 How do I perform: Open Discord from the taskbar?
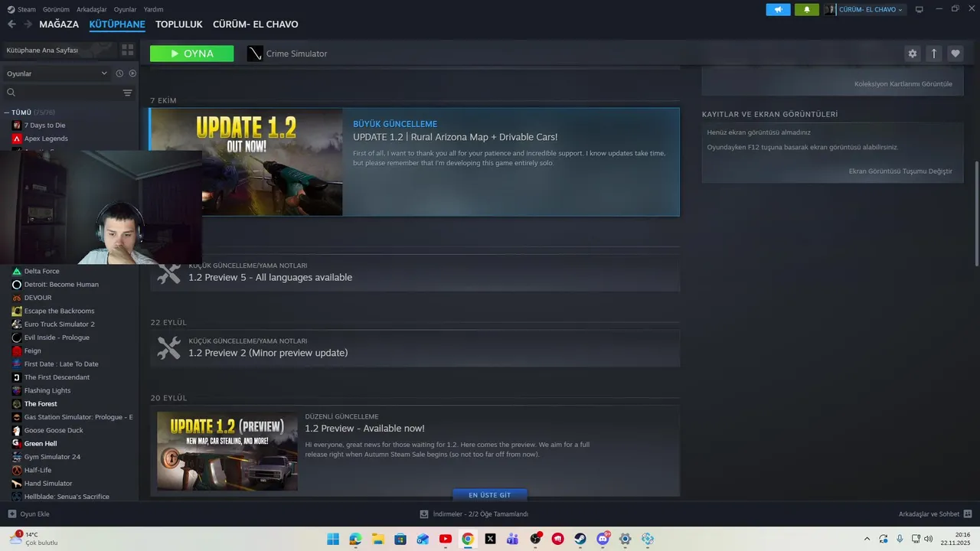point(603,539)
